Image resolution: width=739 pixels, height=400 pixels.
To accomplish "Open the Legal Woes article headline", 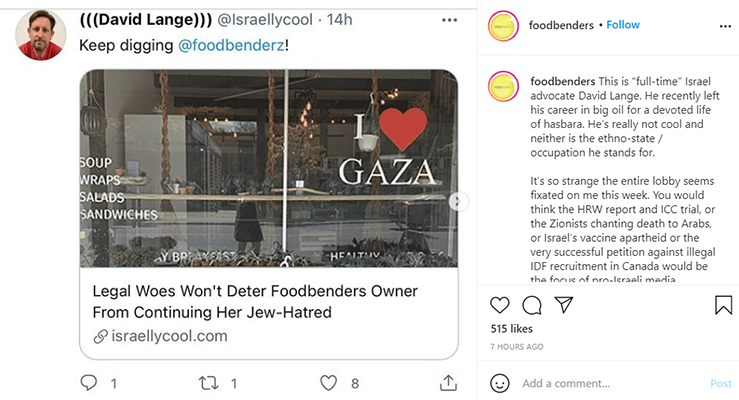I will point(255,302).
